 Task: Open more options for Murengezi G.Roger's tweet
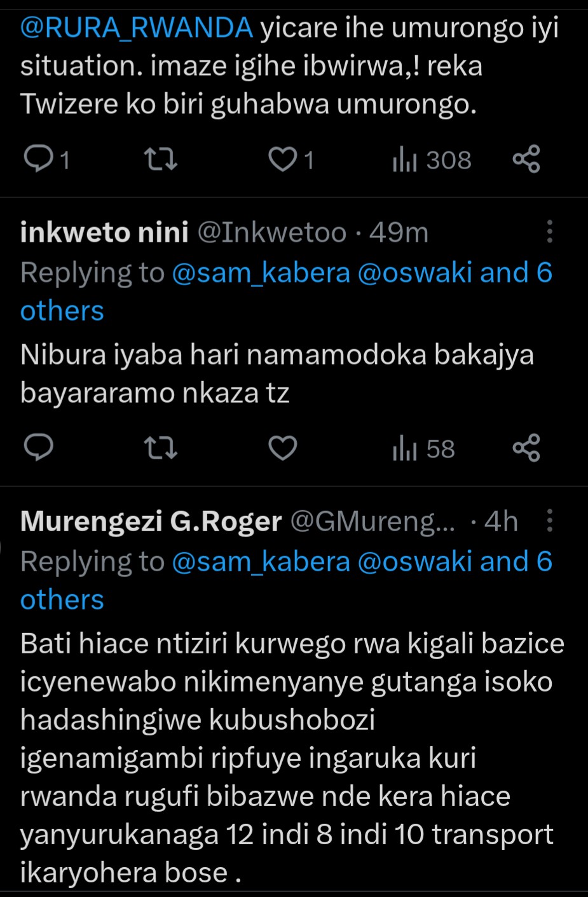pyautogui.click(x=550, y=521)
